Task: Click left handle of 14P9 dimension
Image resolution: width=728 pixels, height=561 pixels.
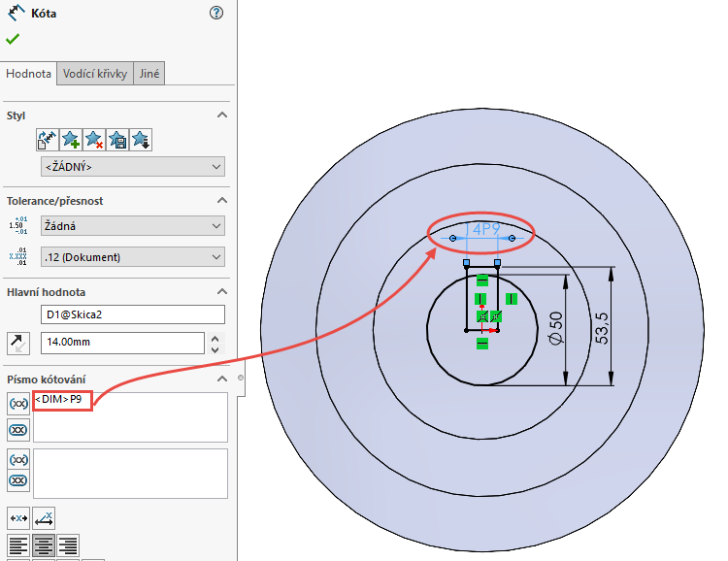Action: tap(453, 238)
